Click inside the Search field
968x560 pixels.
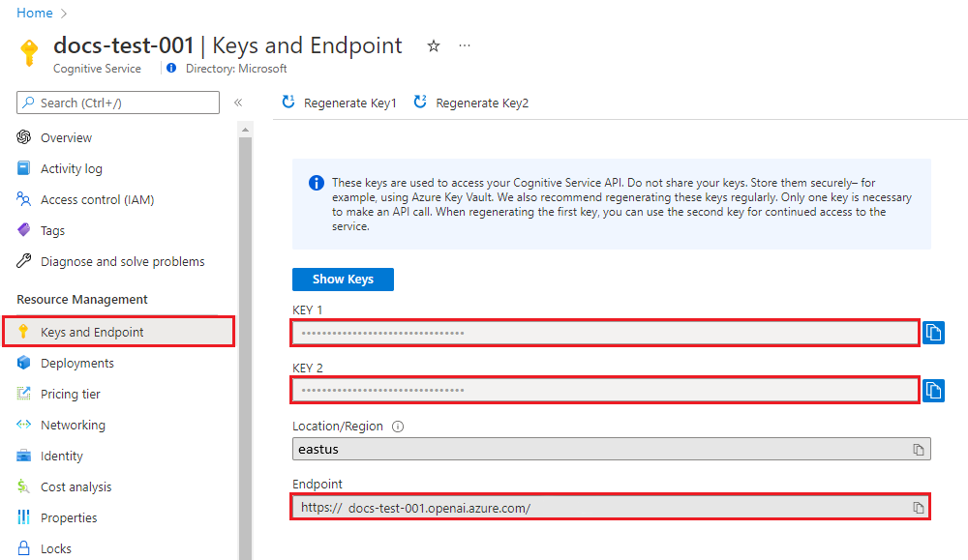(116, 102)
